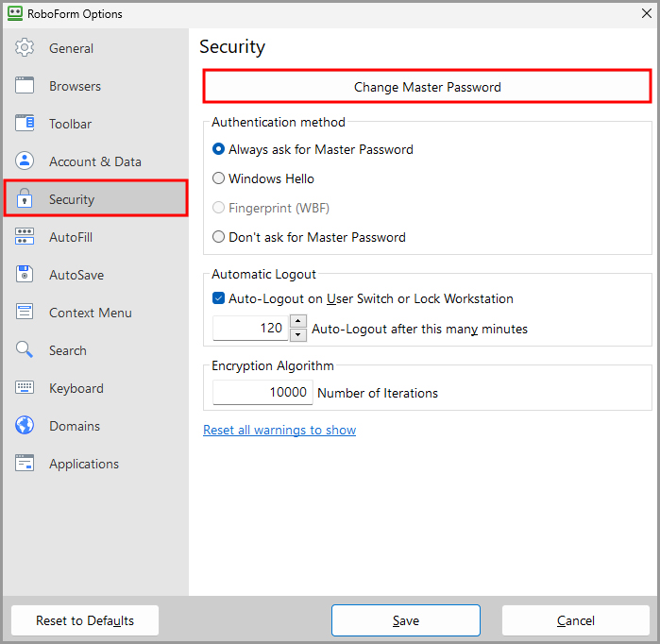Select the Security tab label
Screen dimensions: 660x644
point(72,199)
